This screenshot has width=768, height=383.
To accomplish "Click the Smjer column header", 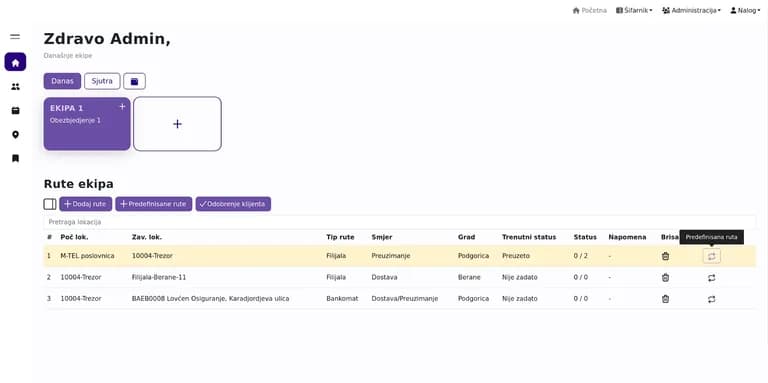I will (382, 237).
